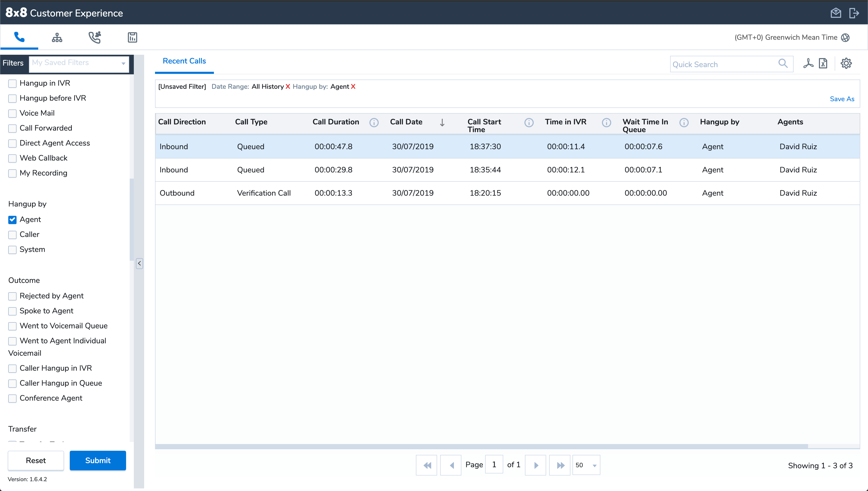
Task: Click the Call Start Time info icon
Action: pos(529,122)
